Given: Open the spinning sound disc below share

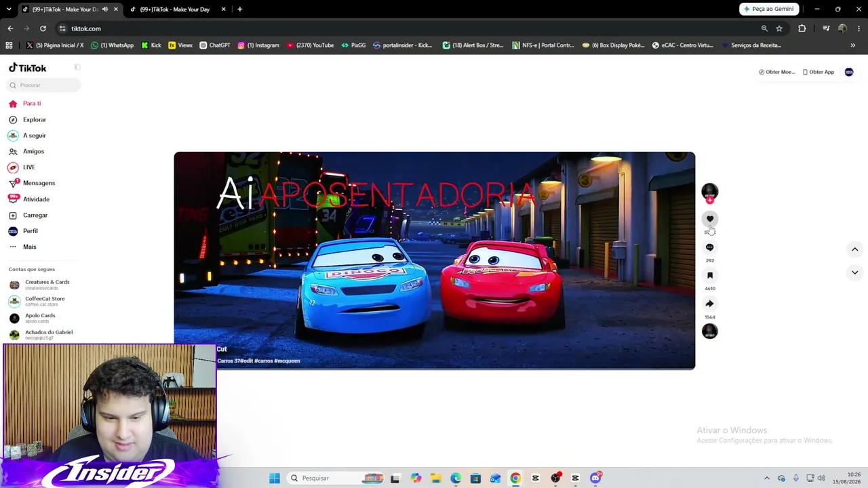Looking at the screenshot, I should [709, 331].
